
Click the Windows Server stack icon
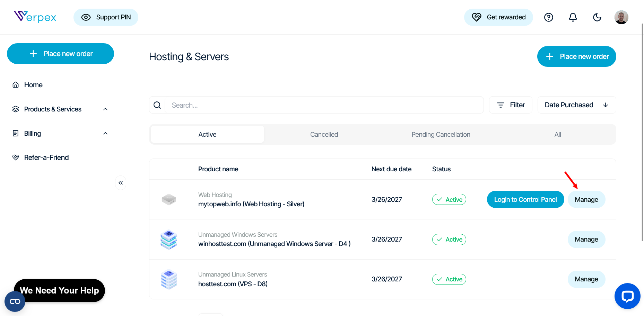coord(169,240)
